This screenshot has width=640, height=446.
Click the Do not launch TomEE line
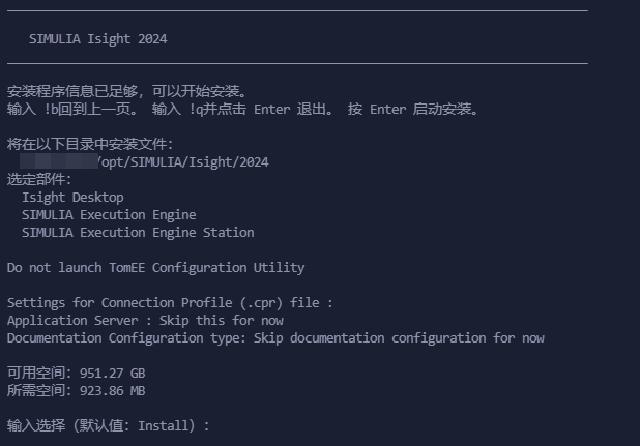point(156,268)
